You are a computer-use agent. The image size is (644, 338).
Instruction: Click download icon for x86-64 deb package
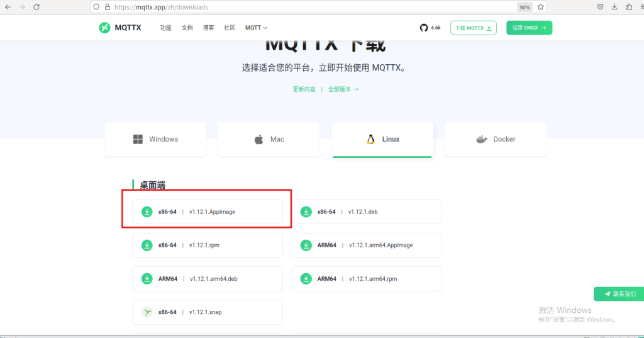click(x=306, y=211)
